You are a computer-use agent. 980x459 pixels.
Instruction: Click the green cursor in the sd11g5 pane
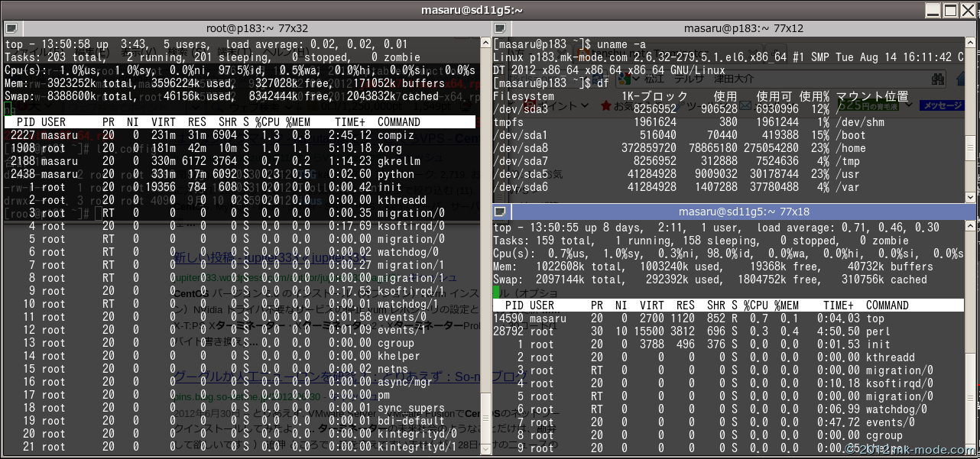[497, 292]
